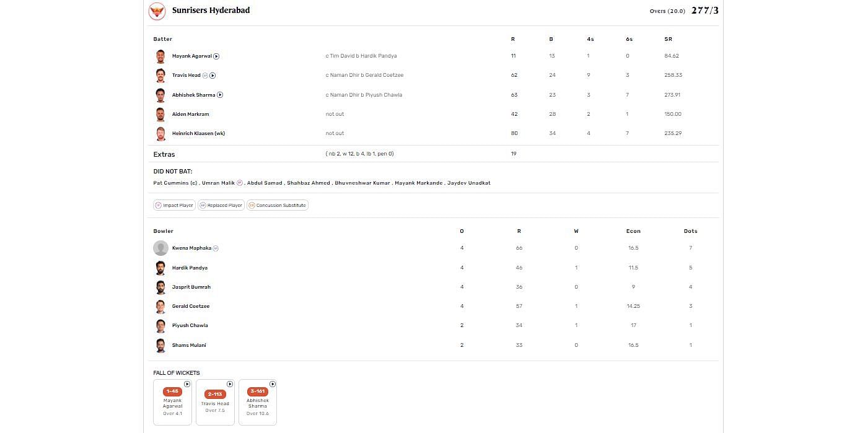Click the 277/3 total score
This screenshot has height=433, width=868.
click(705, 11)
